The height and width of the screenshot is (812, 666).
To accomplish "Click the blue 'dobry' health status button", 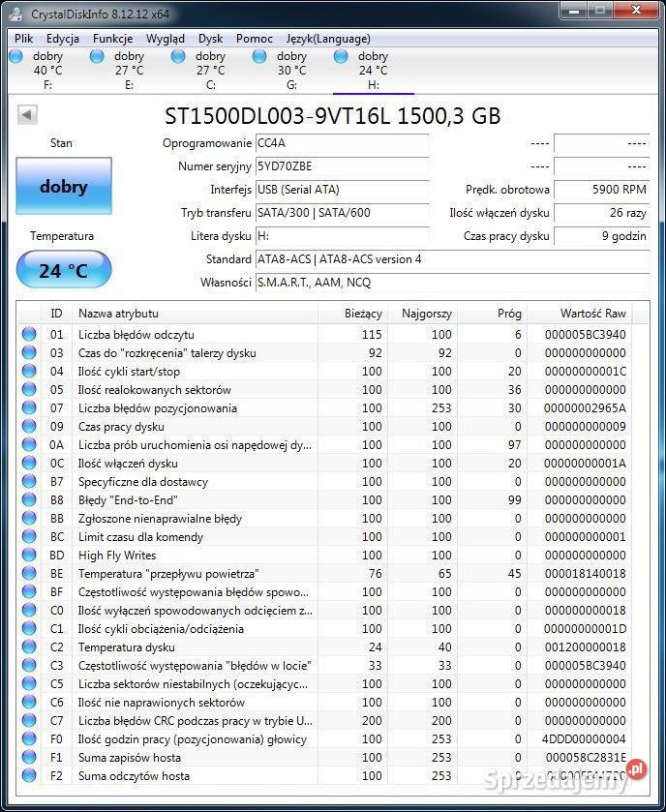I will click(x=64, y=187).
